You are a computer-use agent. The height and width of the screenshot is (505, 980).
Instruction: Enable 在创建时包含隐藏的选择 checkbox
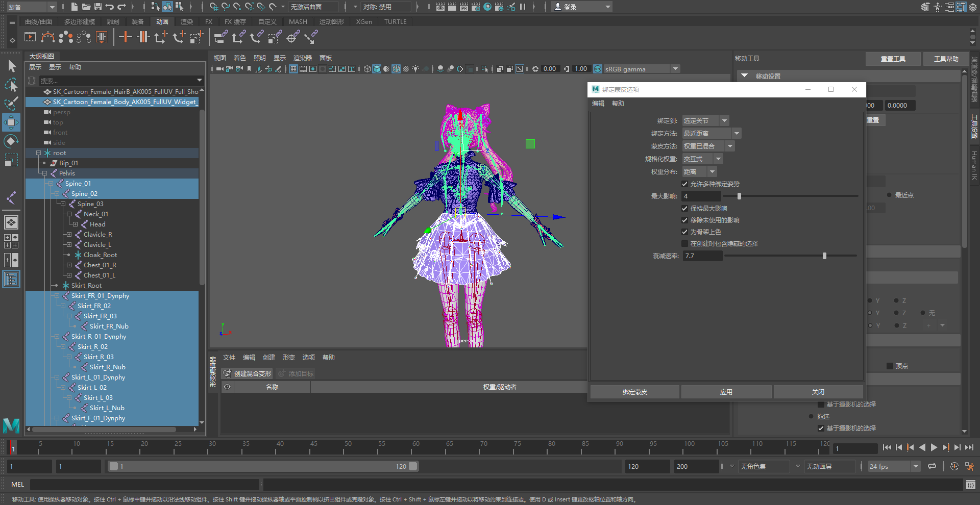[685, 244]
